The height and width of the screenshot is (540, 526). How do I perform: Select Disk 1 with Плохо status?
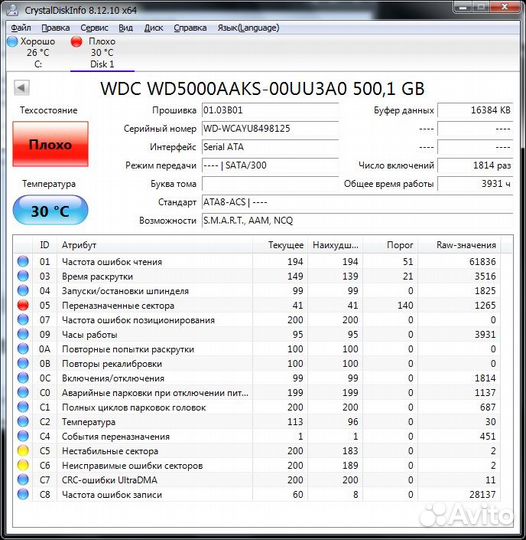(x=102, y=52)
